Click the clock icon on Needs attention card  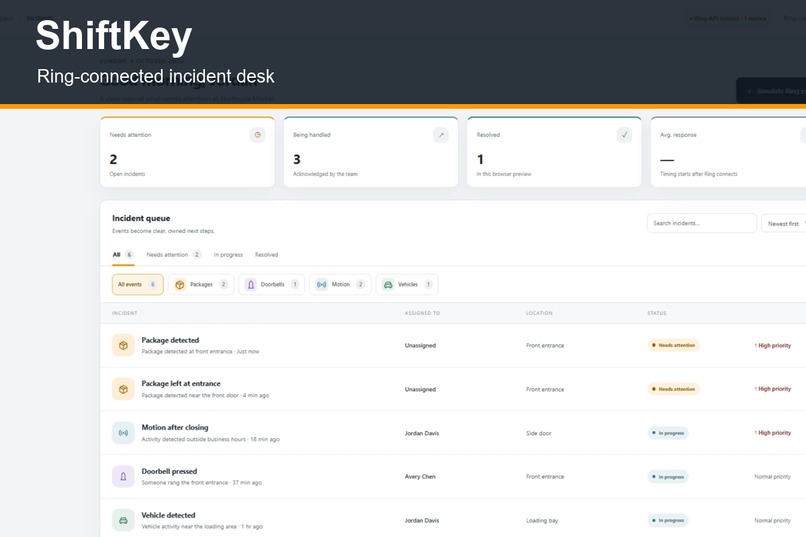[x=258, y=135]
